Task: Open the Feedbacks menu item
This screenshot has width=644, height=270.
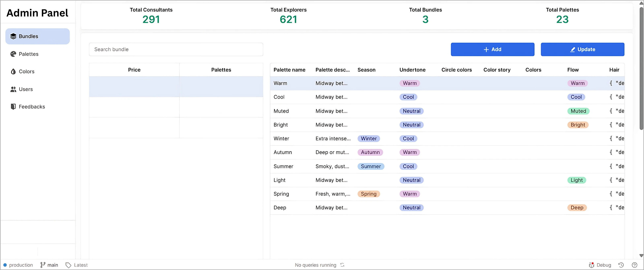Action: [x=32, y=107]
